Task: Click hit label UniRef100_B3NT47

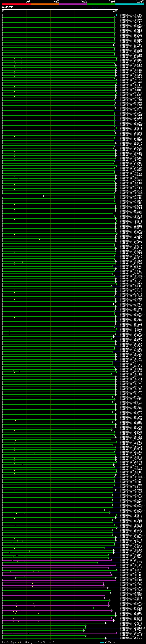Action: pyautogui.click(x=131, y=352)
